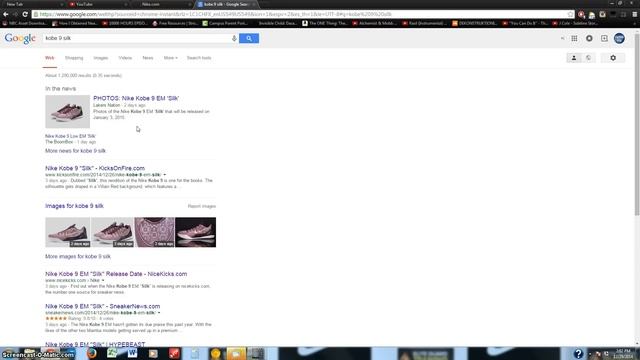Image resolution: width=640 pixels, height=360 pixels.
Task: Expand the More search categories dropdown
Action: tap(171, 58)
